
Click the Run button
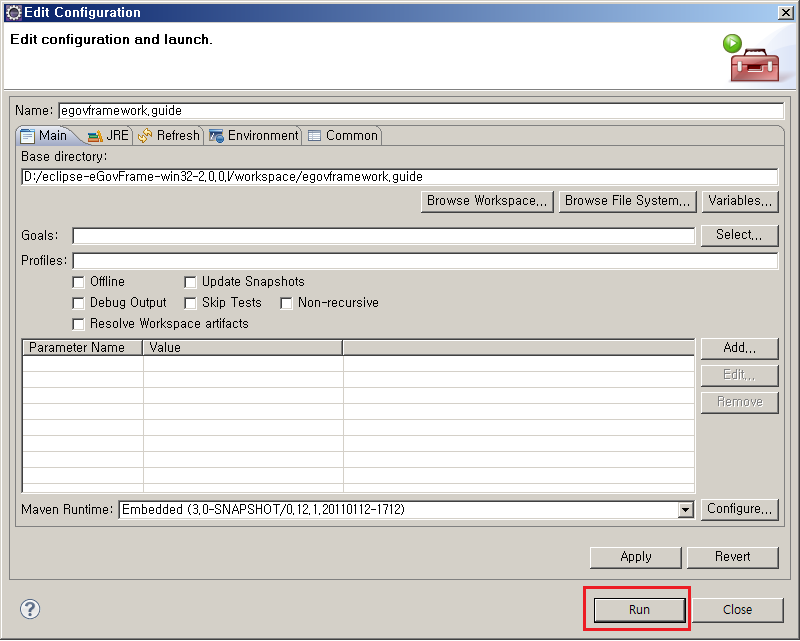[x=639, y=609]
